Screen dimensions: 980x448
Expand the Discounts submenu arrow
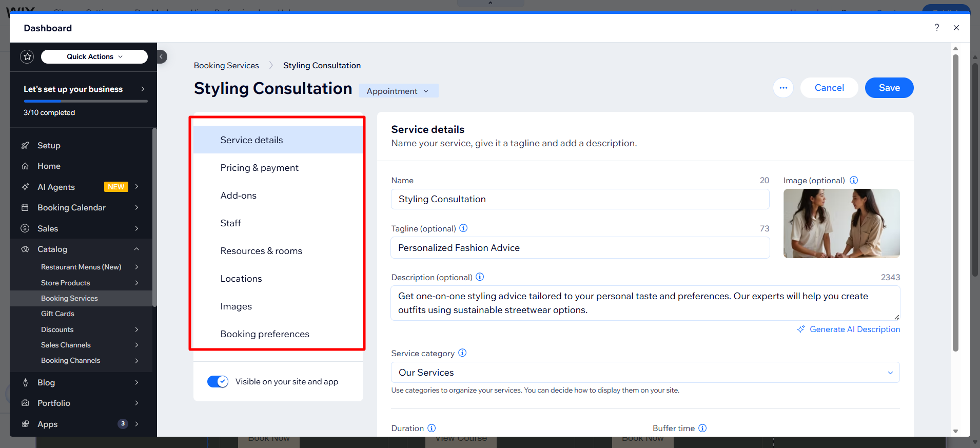point(137,329)
